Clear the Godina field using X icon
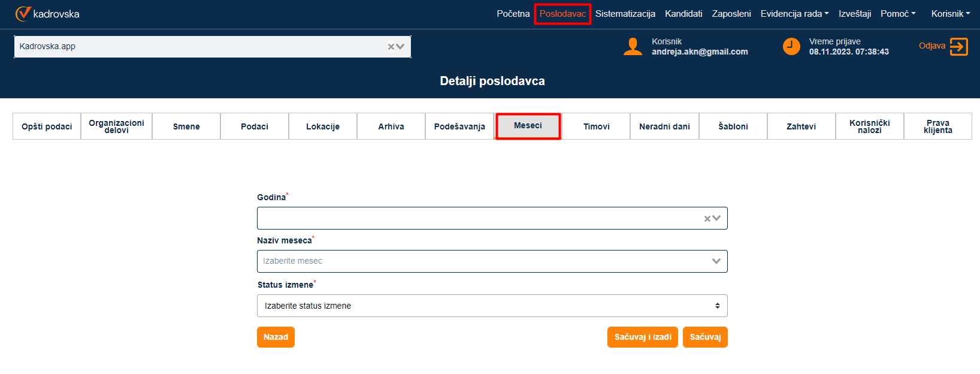The image size is (980, 374). click(707, 219)
